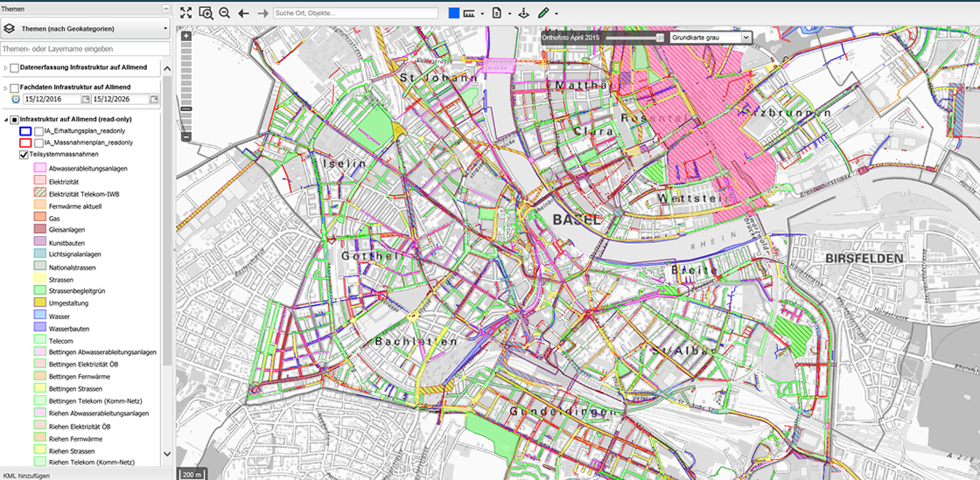Select the zoom-in rectangle tool

(x=206, y=13)
